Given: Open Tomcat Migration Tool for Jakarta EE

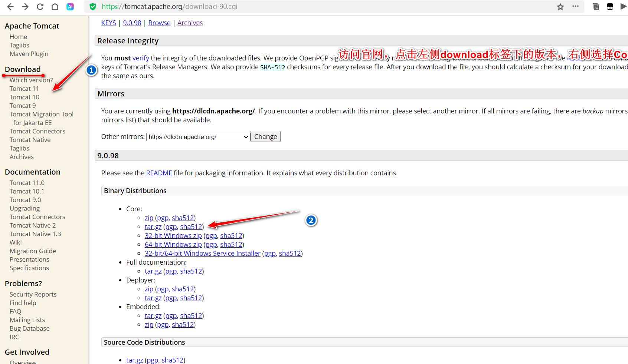Looking at the screenshot, I should 42,118.
